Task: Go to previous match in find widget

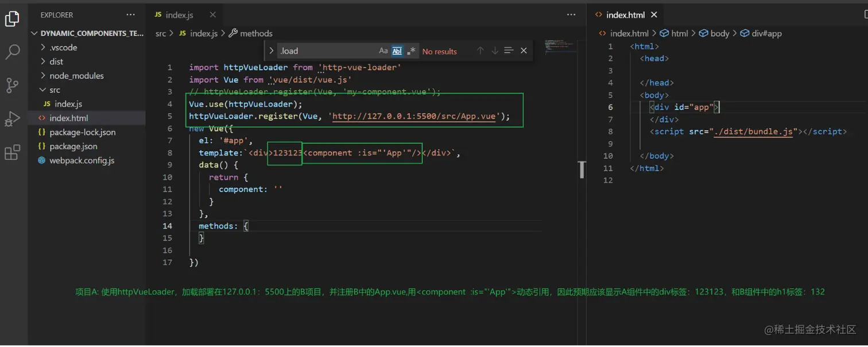Action: 480,51
